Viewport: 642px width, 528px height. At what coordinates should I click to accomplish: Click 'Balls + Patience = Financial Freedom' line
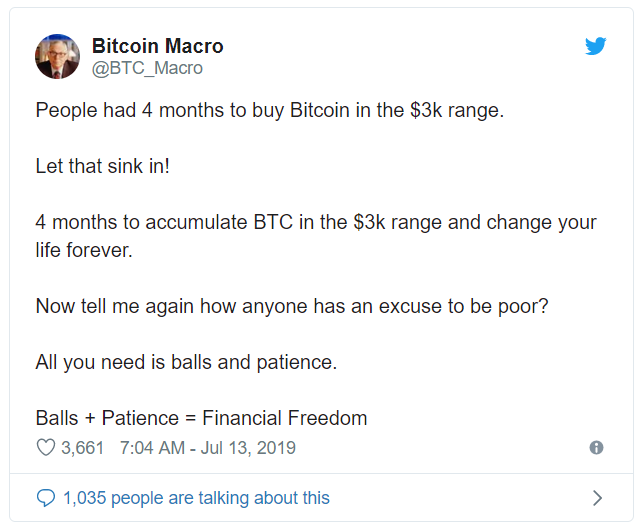coord(201,418)
